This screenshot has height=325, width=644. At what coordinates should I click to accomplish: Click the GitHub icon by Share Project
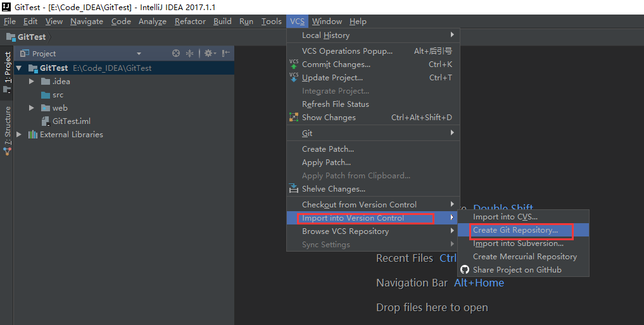(465, 269)
